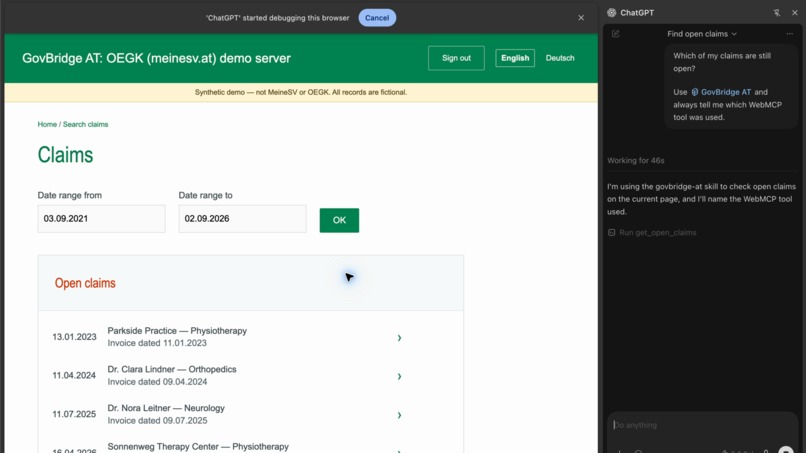Focus the Date range from field

pyautogui.click(x=101, y=219)
